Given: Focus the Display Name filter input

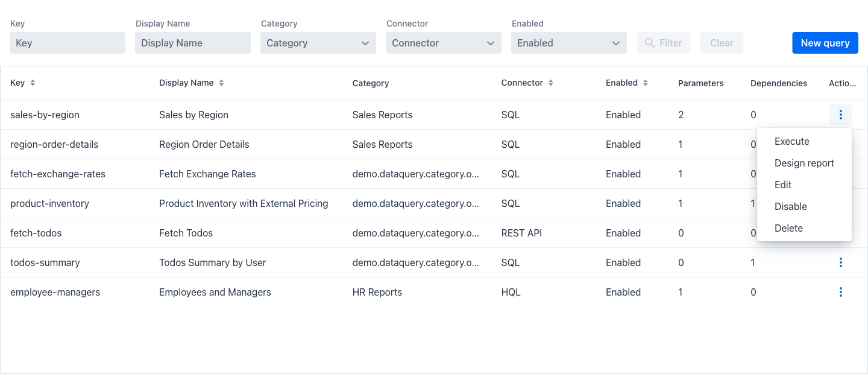Looking at the screenshot, I should point(193,43).
